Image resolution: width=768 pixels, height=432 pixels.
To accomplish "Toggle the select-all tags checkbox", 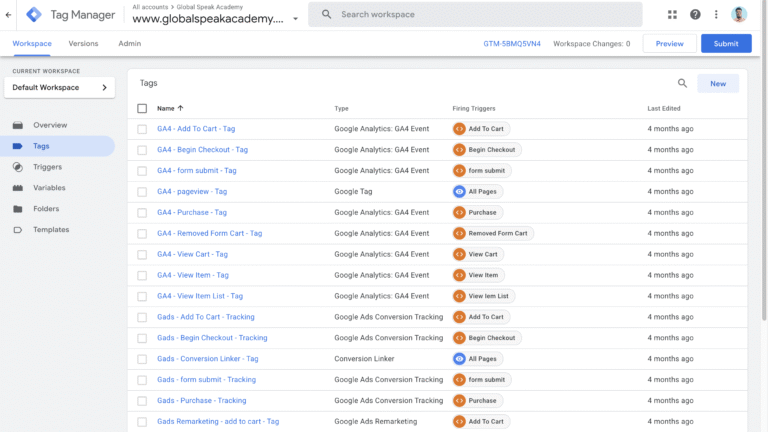I will (142, 108).
